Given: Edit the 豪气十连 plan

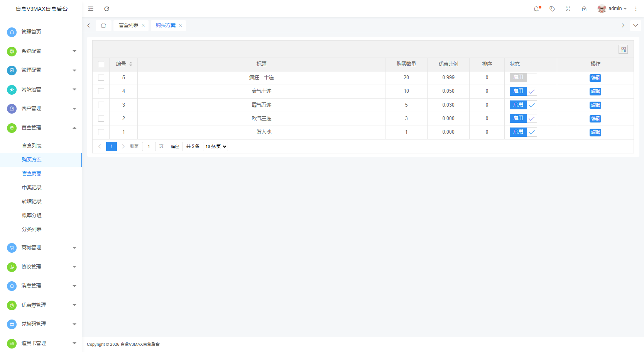Looking at the screenshot, I should pos(595,92).
